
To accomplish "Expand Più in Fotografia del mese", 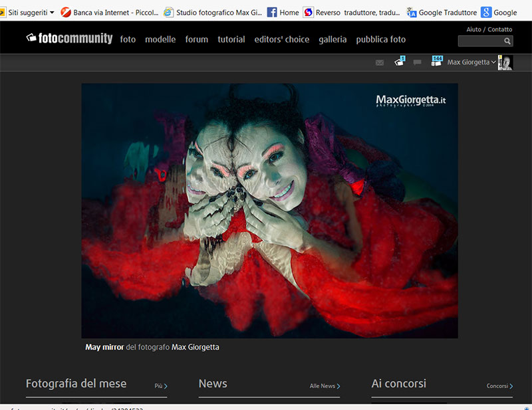I will (161, 386).
